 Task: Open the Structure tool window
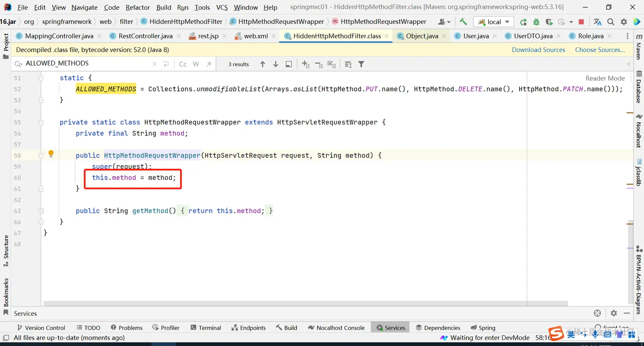6,251
